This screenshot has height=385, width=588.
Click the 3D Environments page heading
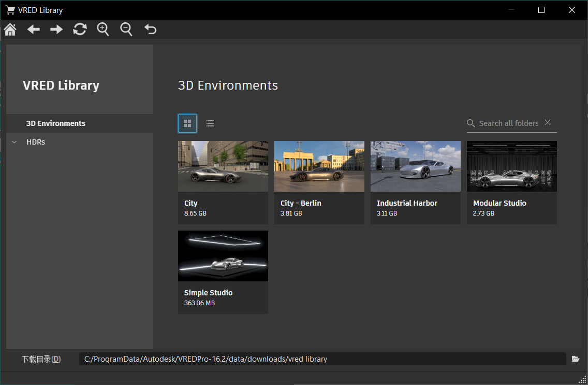point(228,85)
